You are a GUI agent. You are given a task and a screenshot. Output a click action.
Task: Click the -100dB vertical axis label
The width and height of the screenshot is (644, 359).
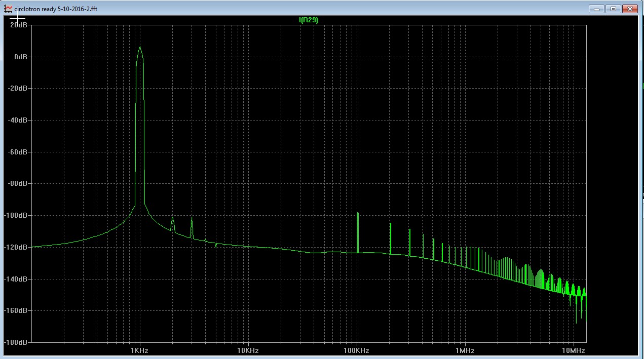click(16, 215)
